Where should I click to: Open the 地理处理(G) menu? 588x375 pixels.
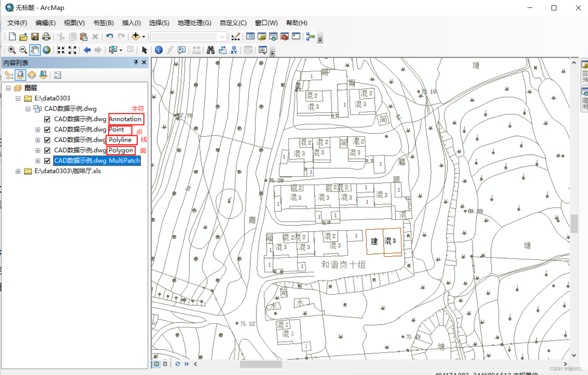point(194,23)
